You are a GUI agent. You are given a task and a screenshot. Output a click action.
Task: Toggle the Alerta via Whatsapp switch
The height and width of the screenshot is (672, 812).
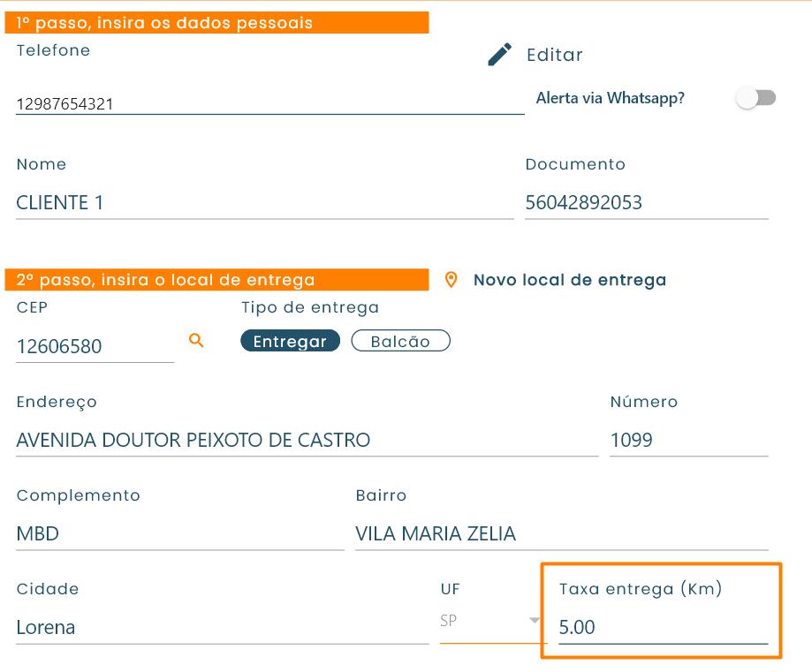point(756,98)
